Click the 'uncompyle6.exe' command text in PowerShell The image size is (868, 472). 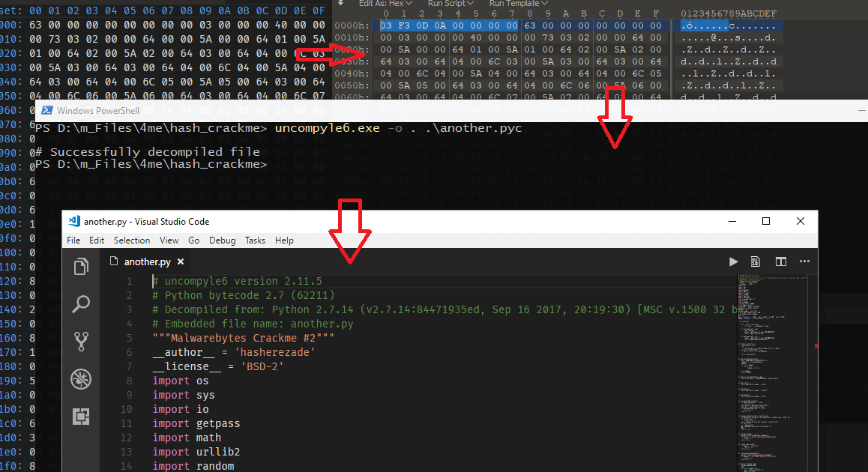coord(327,128)
